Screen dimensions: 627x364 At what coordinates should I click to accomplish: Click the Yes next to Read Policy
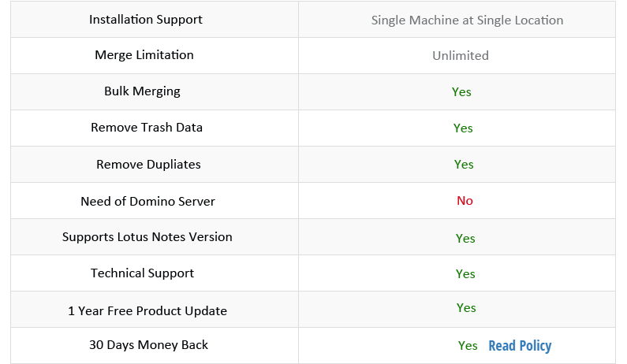pos(468,346)
